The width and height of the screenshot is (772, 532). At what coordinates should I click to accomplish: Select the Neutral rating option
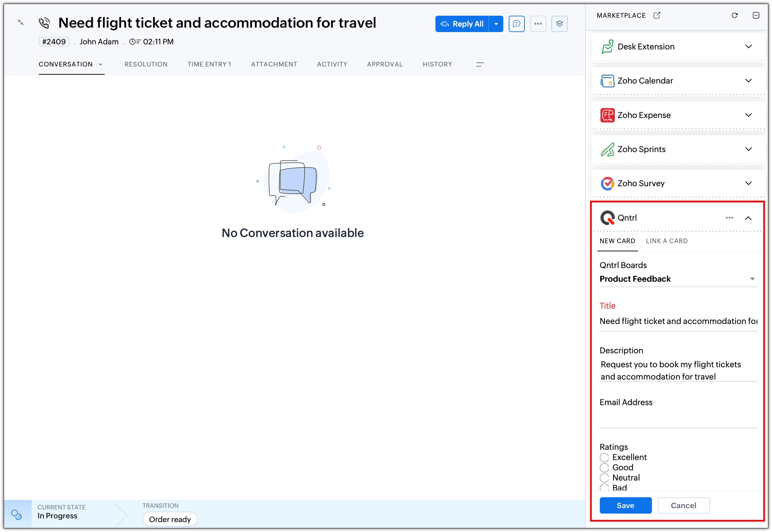click(604, 478)
